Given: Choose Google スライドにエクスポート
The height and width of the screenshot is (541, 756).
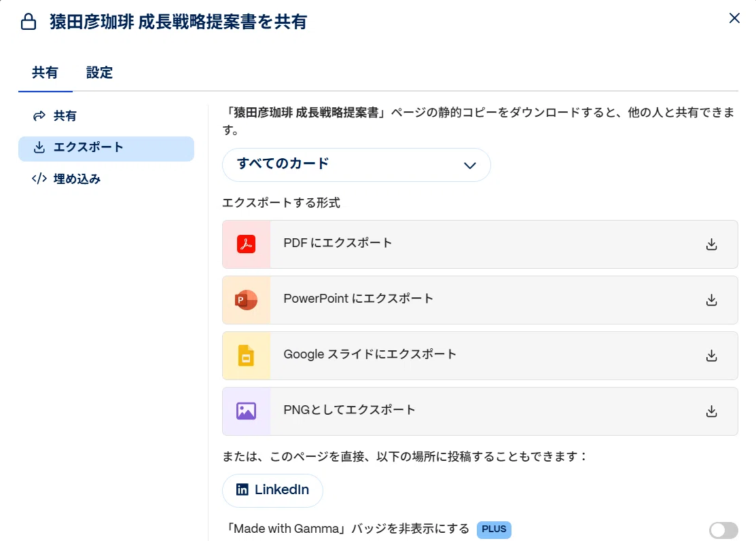Looking at the screenshot, I should click(480, 356).
